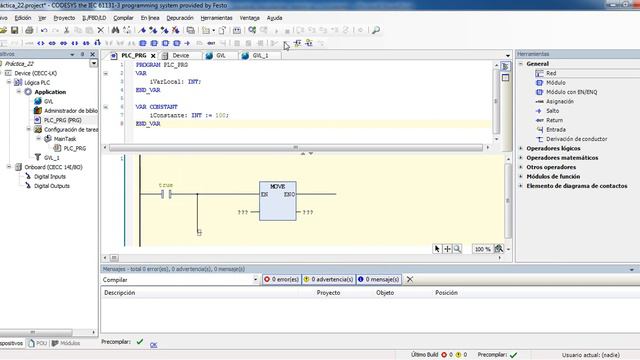The width and height of the screenshot is (640, 360).
Task: Toggle the 0 advertencia(s) filter button
Action: coord(329,280)
